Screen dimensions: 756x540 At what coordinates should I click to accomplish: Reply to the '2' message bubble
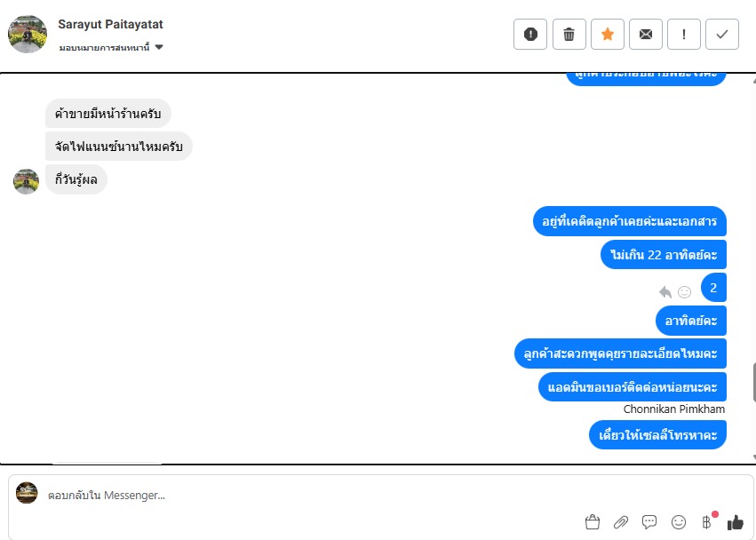[665, 291]
